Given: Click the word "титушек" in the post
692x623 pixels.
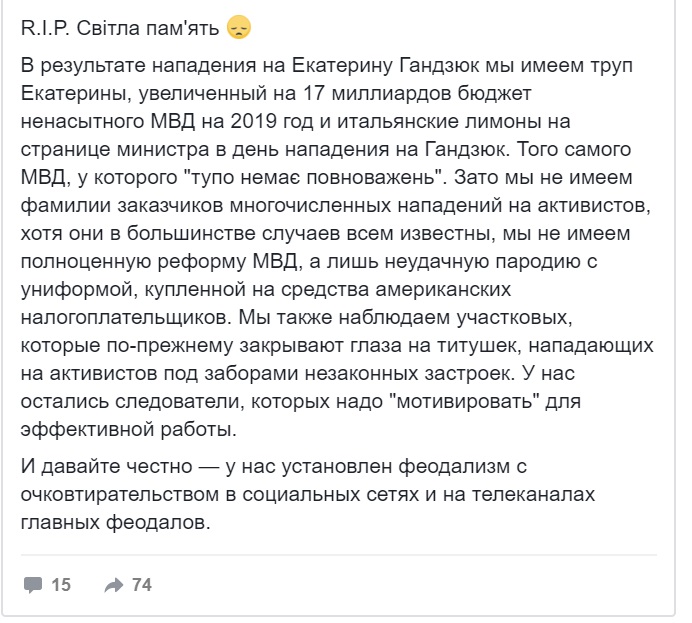Looking at the screenshot, I should [x=477, y=345].
